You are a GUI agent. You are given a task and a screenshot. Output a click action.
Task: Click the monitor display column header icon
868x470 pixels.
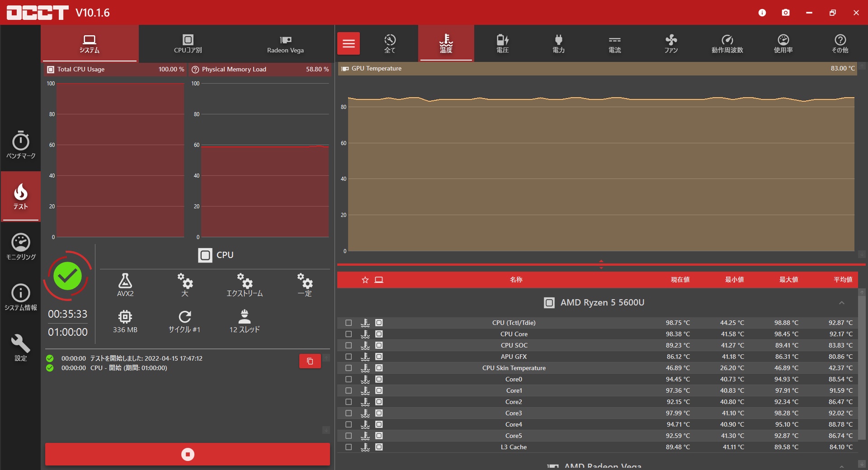(x=379, y=280)
